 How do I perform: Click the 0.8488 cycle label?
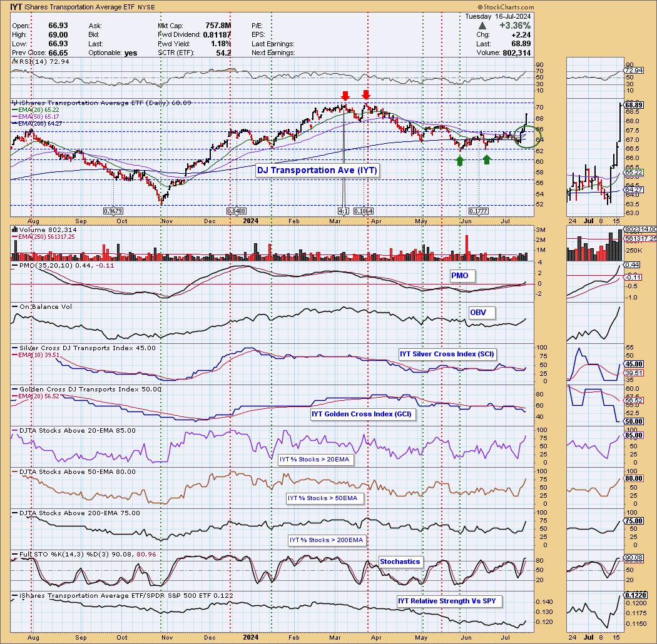pyautogui.click(x=237, y=211)
